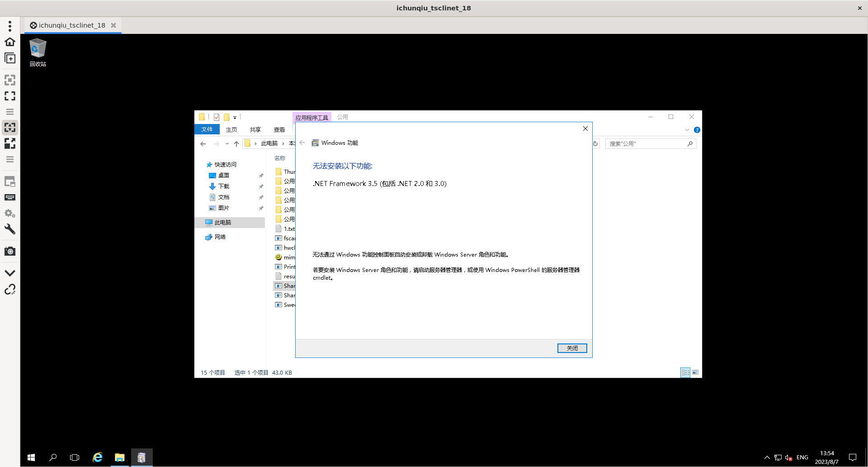
Task: Click the picture-in-picture window icon in the sidebar
Action: point(10,181)
